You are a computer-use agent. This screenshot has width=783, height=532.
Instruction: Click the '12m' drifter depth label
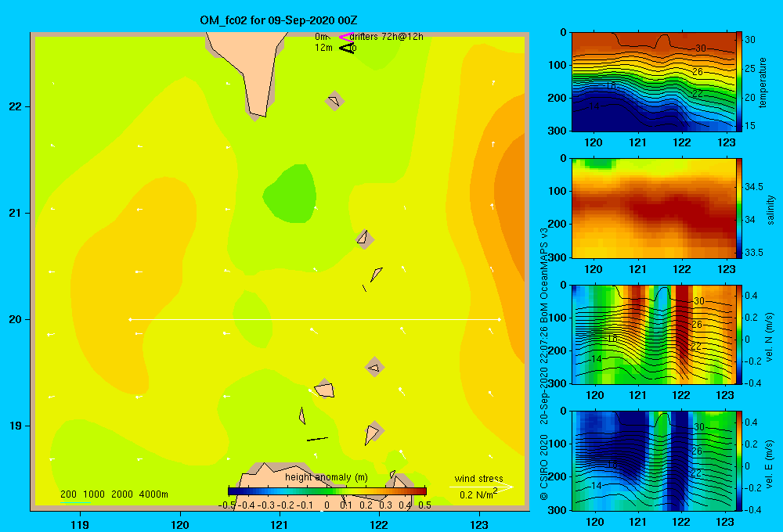pyautogui.click(x=323, y=48)
